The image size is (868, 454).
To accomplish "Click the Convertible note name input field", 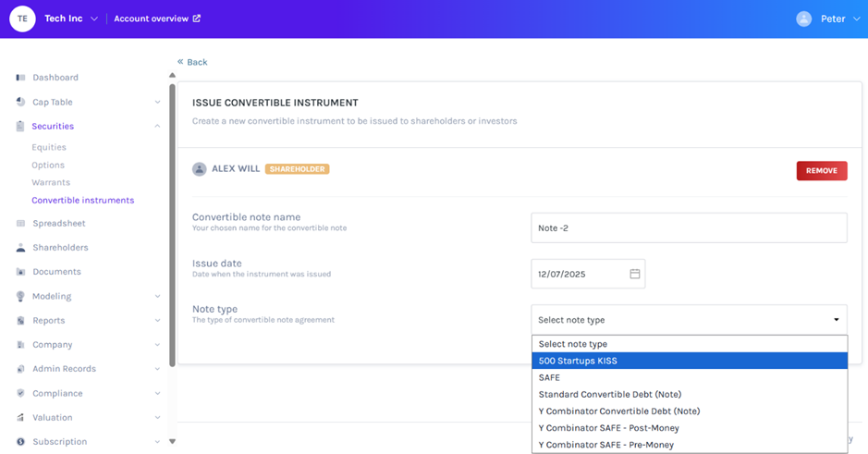I will click(689, 227).
